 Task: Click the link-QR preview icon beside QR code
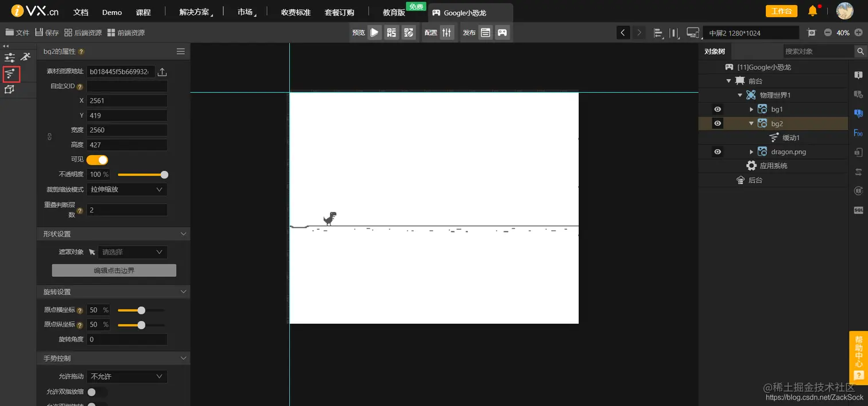click(409, 33)
